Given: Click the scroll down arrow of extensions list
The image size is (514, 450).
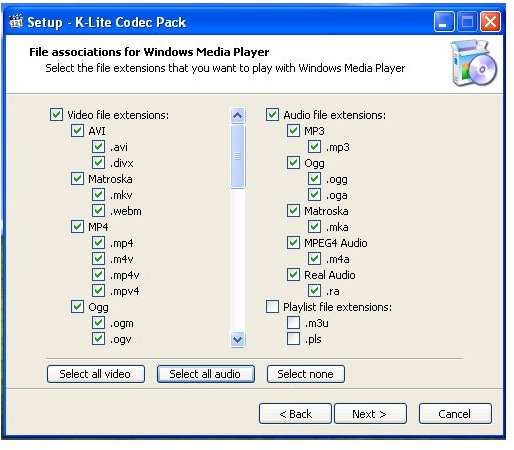Looking at the screenshot, I should [237, 339].
